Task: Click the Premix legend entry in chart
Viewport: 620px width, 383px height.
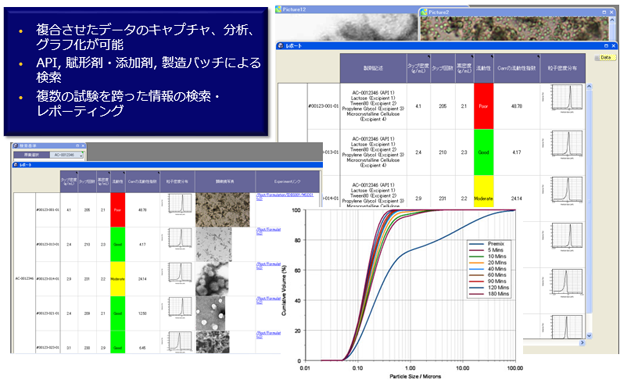Action: [x=487, y=244]
